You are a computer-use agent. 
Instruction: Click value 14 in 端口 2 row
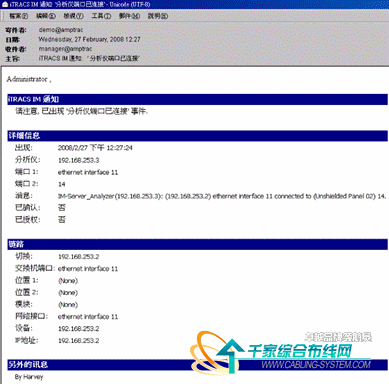[62, 184]
